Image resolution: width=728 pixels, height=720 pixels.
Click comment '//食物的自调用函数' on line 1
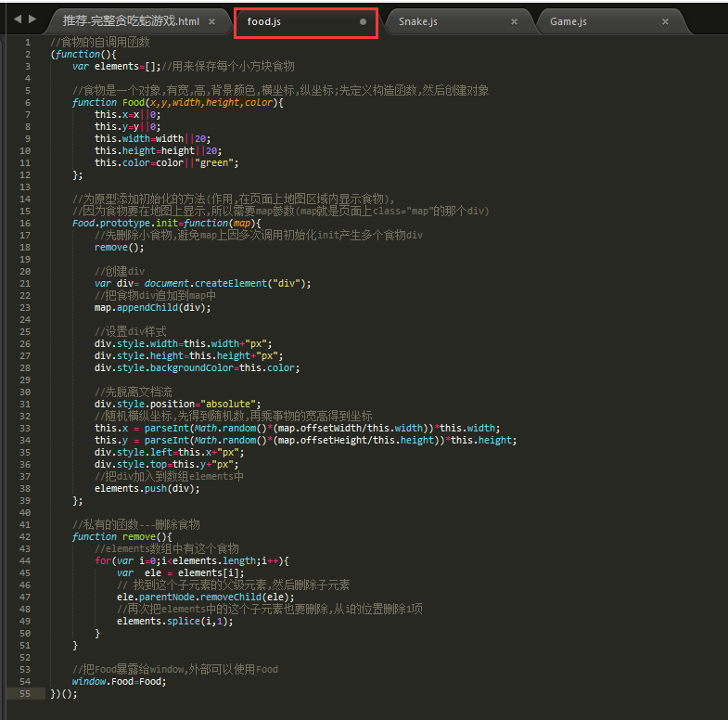coord(100,43)
